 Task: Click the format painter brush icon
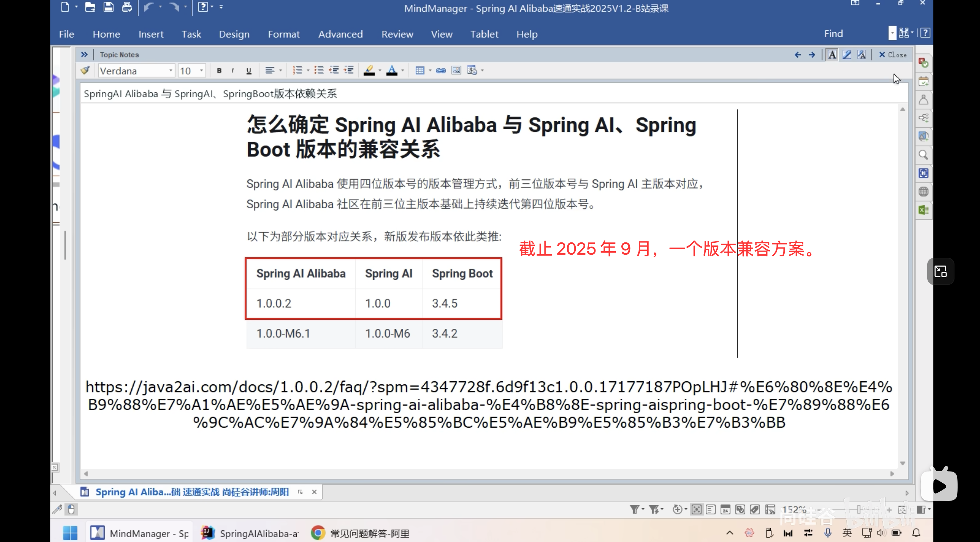pos(85,70)
